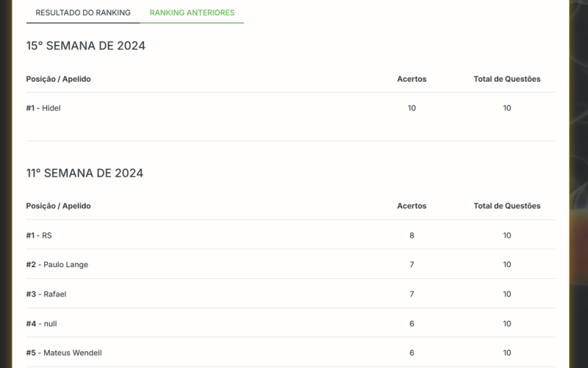This screenshot has width=588, height=368.
Task: Click the #4 null ranking entry
Action: click(x=42, y=324)
